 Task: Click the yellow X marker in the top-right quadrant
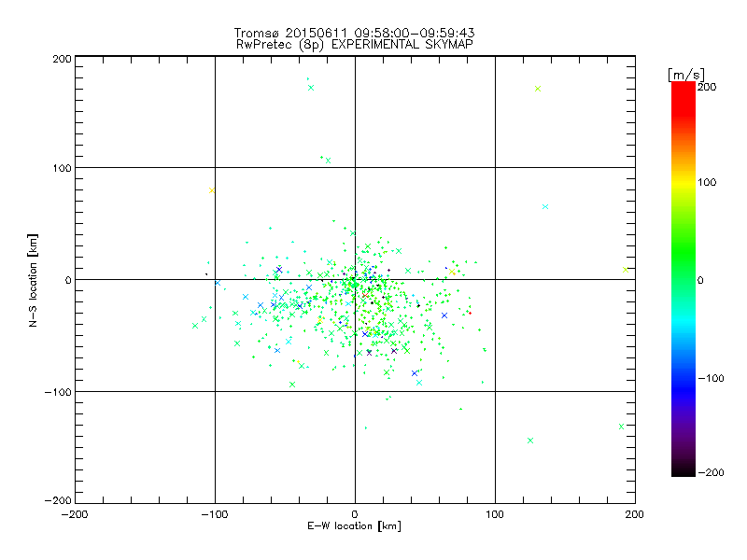click(538, 89)
